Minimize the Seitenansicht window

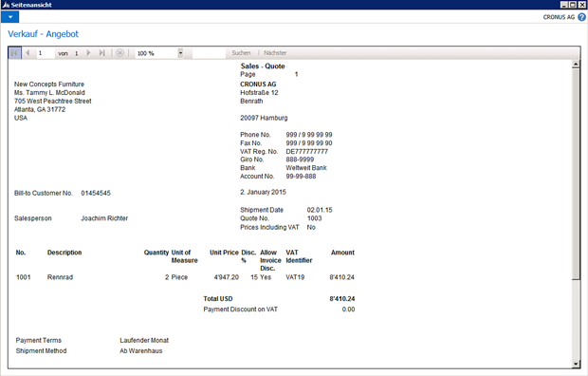point(564,5)
